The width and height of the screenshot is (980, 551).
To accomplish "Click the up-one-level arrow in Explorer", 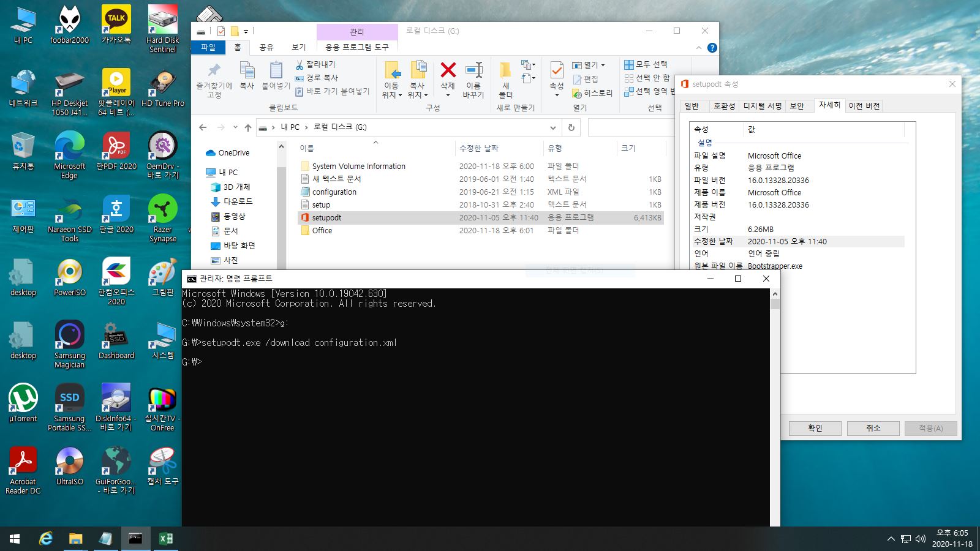I will [x=247, y=127].
